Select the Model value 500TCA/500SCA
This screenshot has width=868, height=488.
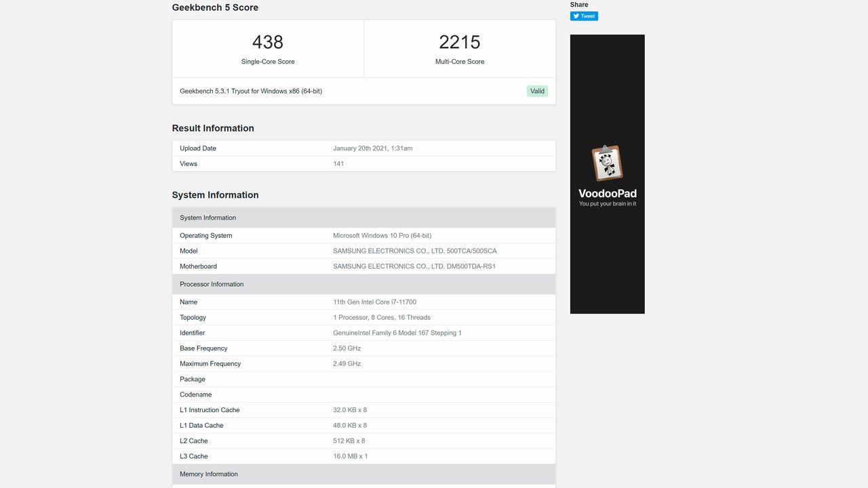[415, 251]
